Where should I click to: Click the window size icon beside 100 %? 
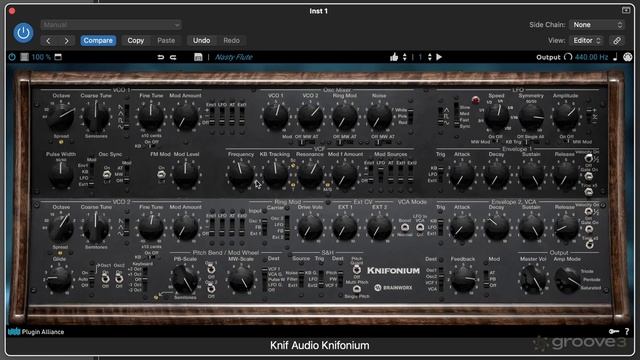(58, 57)
